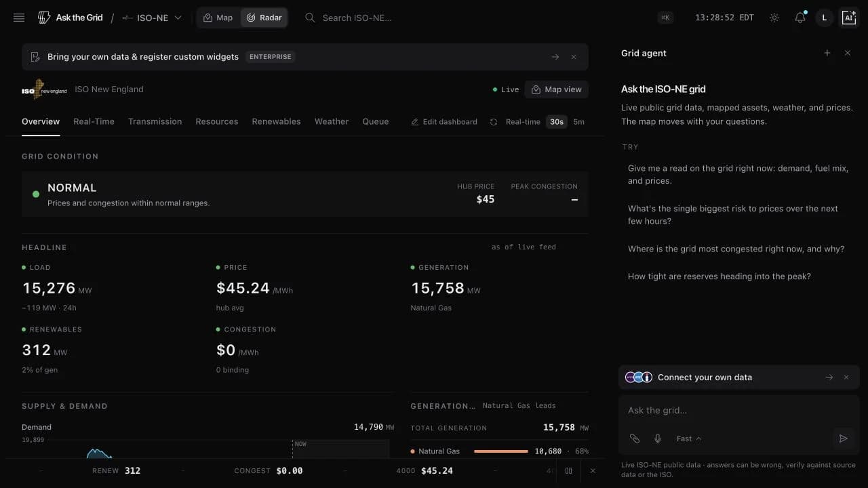Open the hamburger navigation menu
868x488 pixels.
point(19,18)
